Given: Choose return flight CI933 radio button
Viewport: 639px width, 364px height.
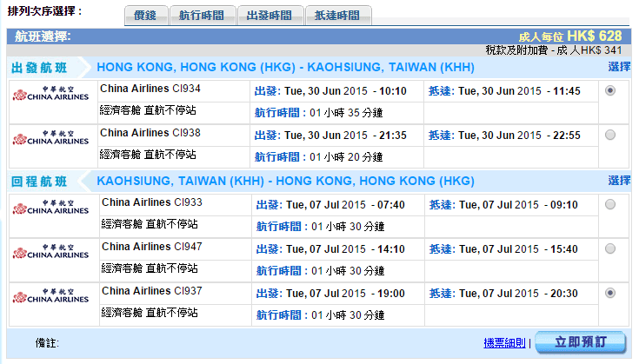Looking at the screenshot, I should pyautogui.click(x=610, y=204).
